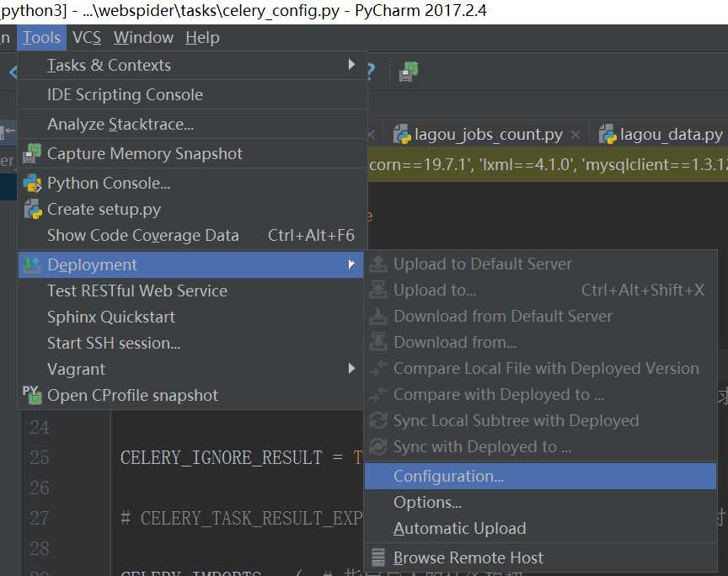
Task: Click line number 25 in gutter
Action: coord(40,457)
